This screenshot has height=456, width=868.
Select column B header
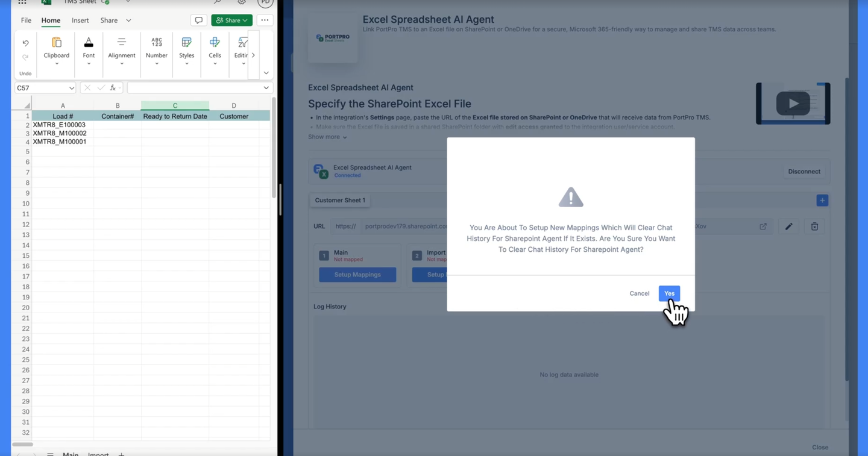pyautogui.click(x=118, y=105)
